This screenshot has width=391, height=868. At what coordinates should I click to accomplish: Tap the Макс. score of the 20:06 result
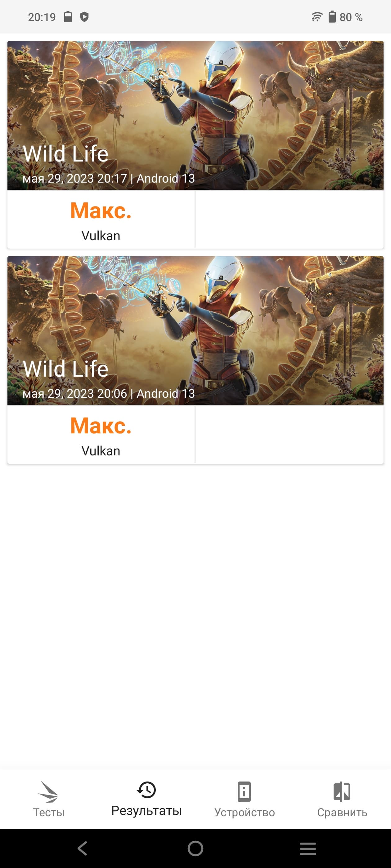click(101, 426)
